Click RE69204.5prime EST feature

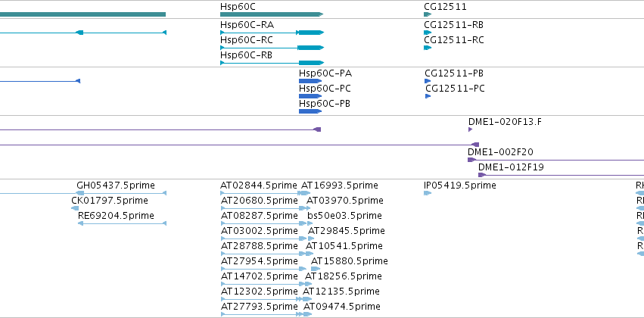(x=122, y=223)
